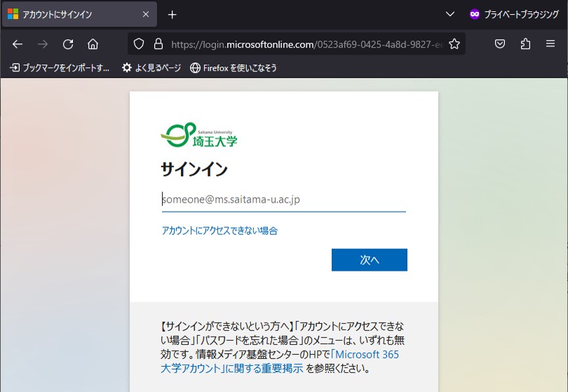Click the Saitama University logo
The width and height of the screenshot is (568, 392).
click(199, 135)
